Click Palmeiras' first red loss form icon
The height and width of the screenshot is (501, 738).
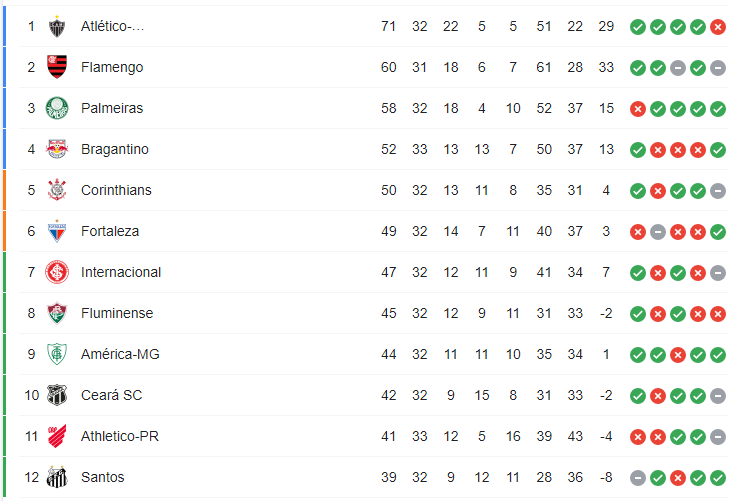point(638,109)
